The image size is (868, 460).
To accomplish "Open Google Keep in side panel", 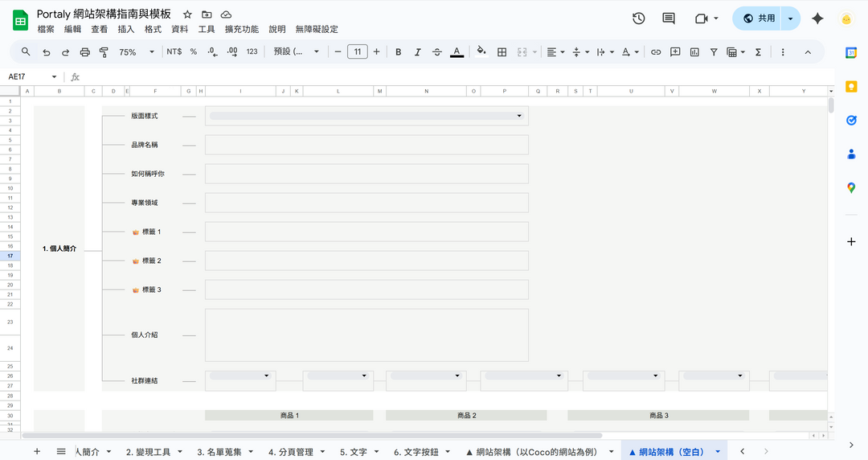I will point(851,86).
